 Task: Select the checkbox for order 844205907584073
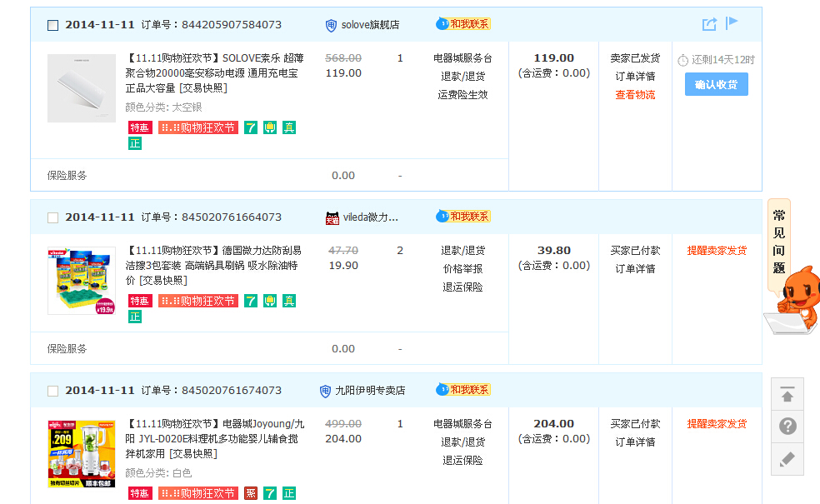click(x=52, y=25)
